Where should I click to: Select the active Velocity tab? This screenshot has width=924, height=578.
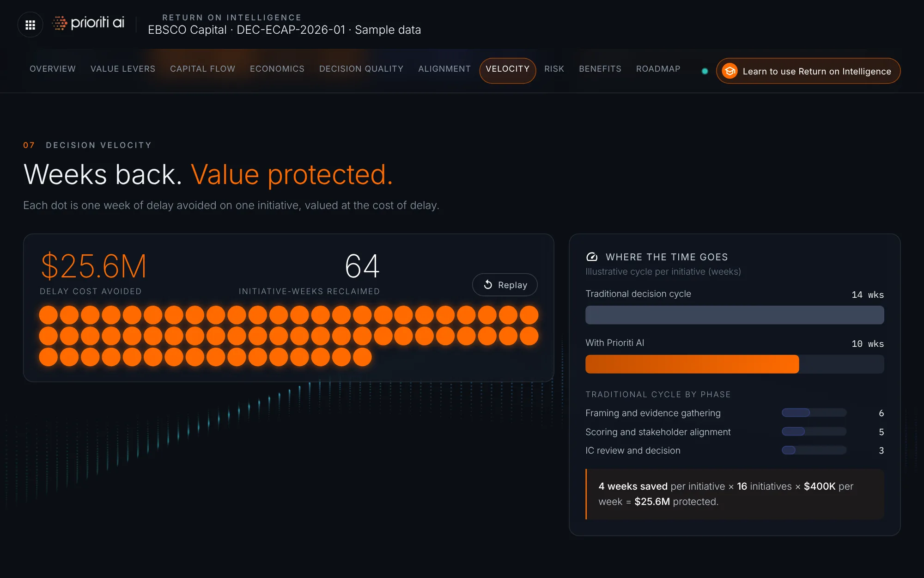pos(508,70)
